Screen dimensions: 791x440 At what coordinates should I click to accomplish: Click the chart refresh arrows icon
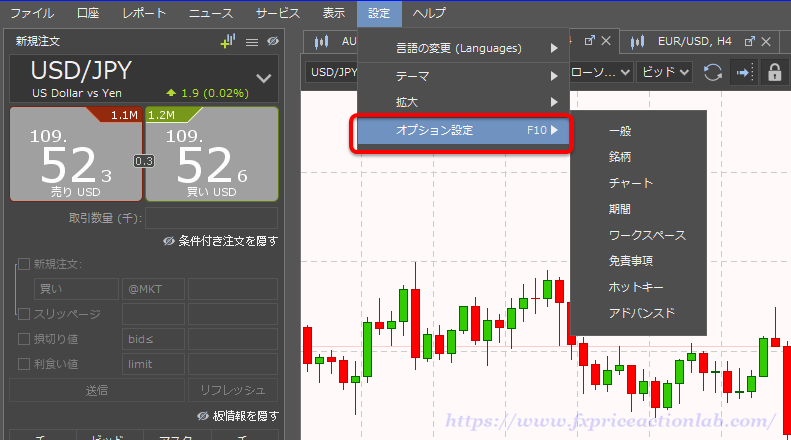tap(713, 72)
